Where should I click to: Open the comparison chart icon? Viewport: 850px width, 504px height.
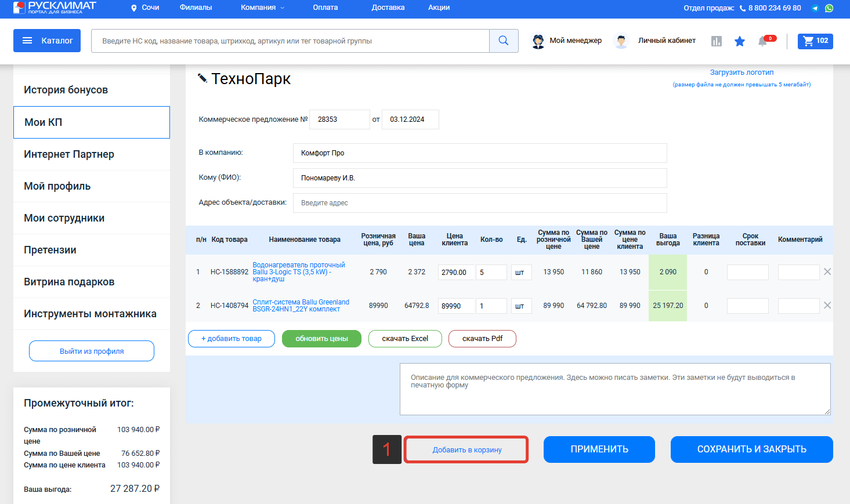717,41
